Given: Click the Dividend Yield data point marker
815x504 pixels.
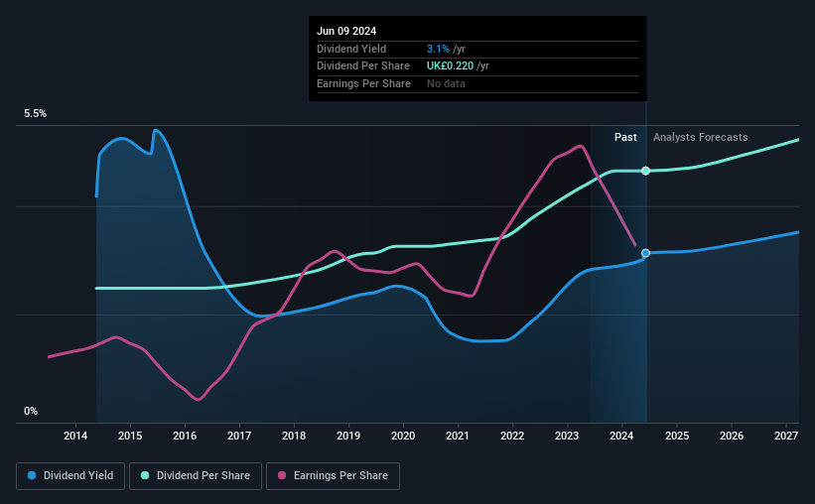Looking at the screenshot, I should [645, 253].
